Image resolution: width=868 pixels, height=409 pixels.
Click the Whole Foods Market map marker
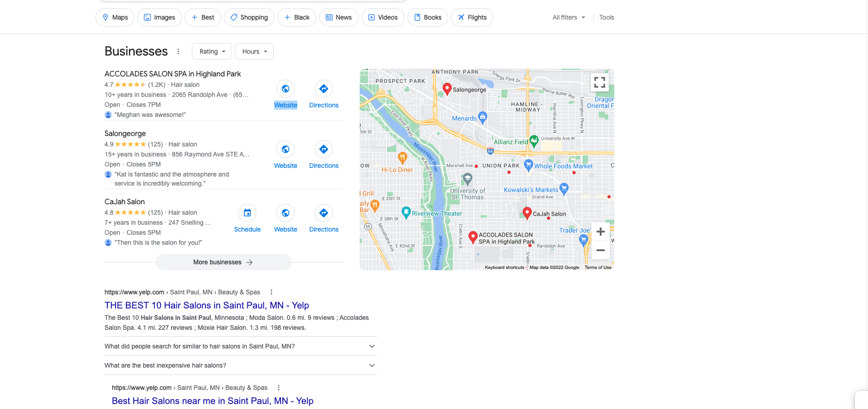[528, 165]
